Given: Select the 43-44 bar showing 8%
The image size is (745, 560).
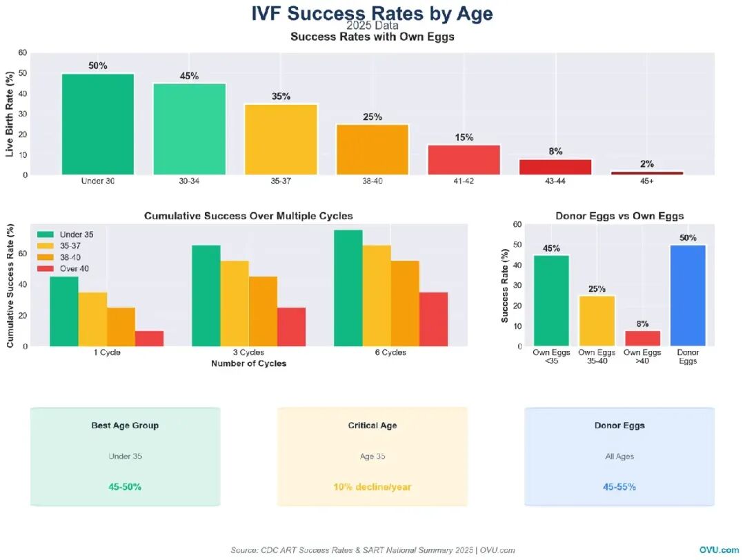Looking at the screenshot, I should tap(555, 167).
